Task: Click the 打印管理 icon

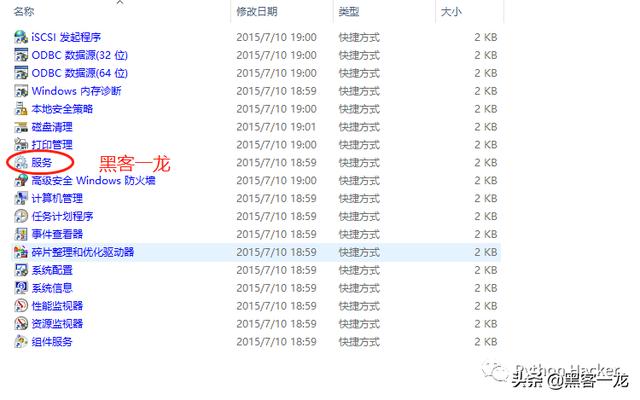Action: (21, 144)
